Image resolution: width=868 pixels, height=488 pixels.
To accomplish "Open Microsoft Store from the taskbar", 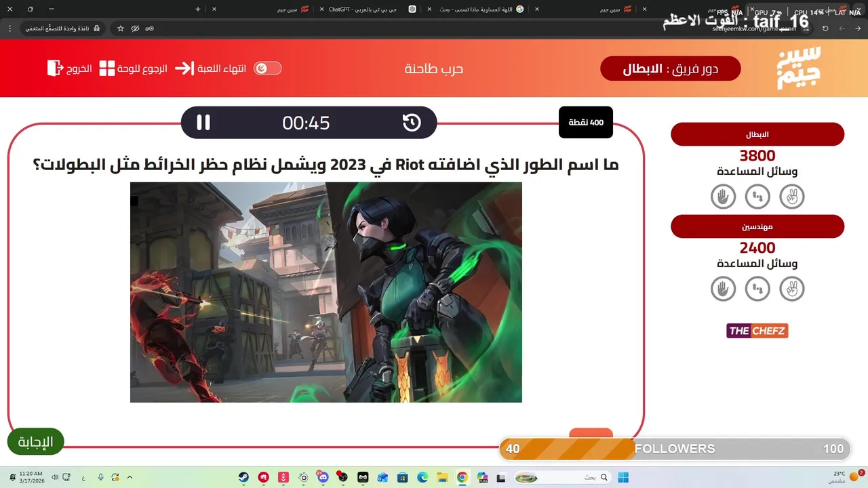I will (x=403, y=477).
